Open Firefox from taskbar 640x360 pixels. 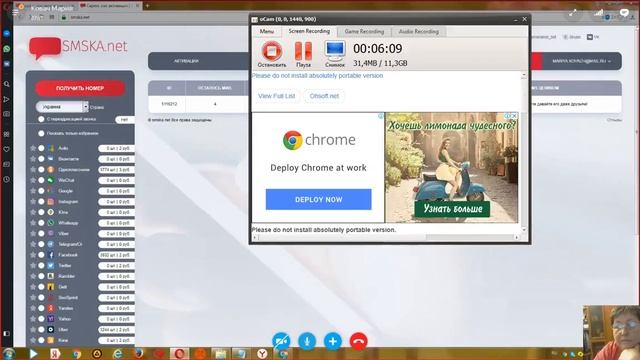[x=138, y=353]
